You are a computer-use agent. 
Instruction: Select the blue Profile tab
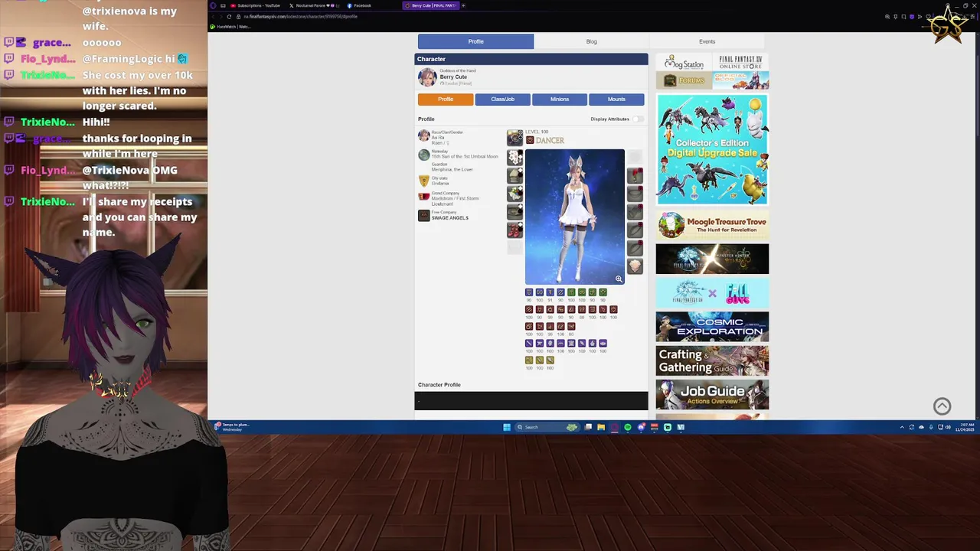click(475, 41)
